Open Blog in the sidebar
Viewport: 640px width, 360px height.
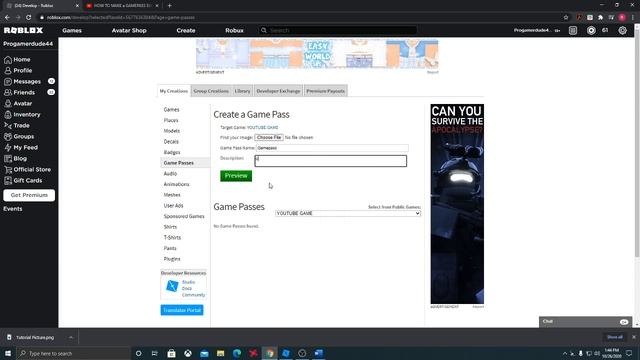coord(16,159)
